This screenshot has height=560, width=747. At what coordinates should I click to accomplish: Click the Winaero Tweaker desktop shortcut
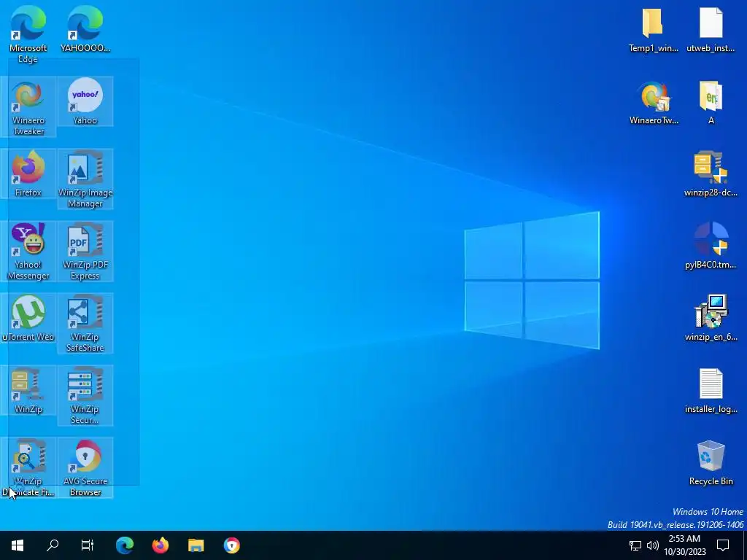(x=28, y=106)
